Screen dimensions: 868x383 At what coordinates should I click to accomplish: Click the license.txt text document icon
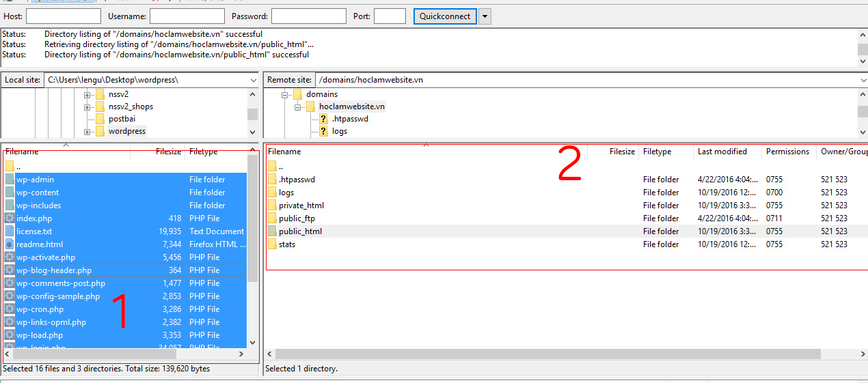(10, 231)
